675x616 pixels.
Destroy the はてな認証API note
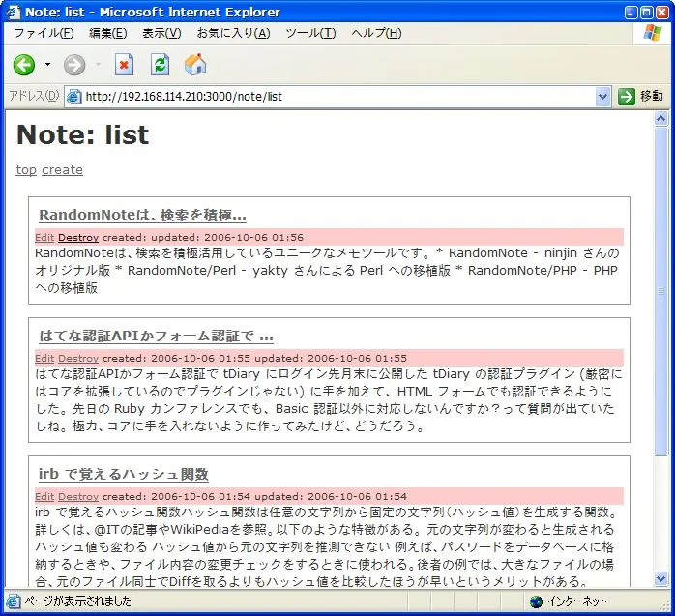click(78, 358)
